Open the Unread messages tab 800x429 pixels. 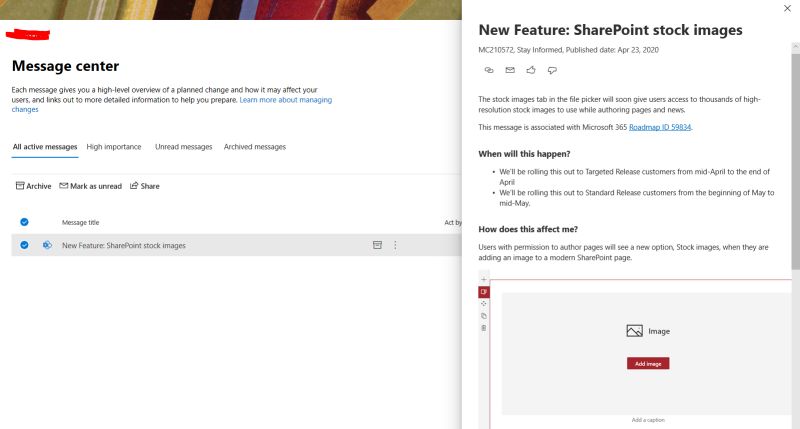[184, 147]
